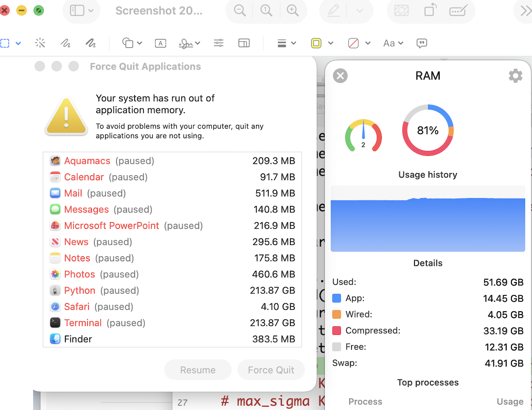The width and height of the screenshot is (532, 410).
Task: Click the Swap value 41.91 GB
Action: click(x=504, y=363)
